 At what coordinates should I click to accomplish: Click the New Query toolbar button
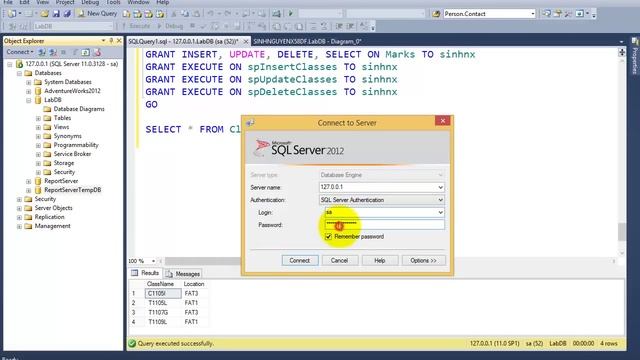[x=97, y=13]
